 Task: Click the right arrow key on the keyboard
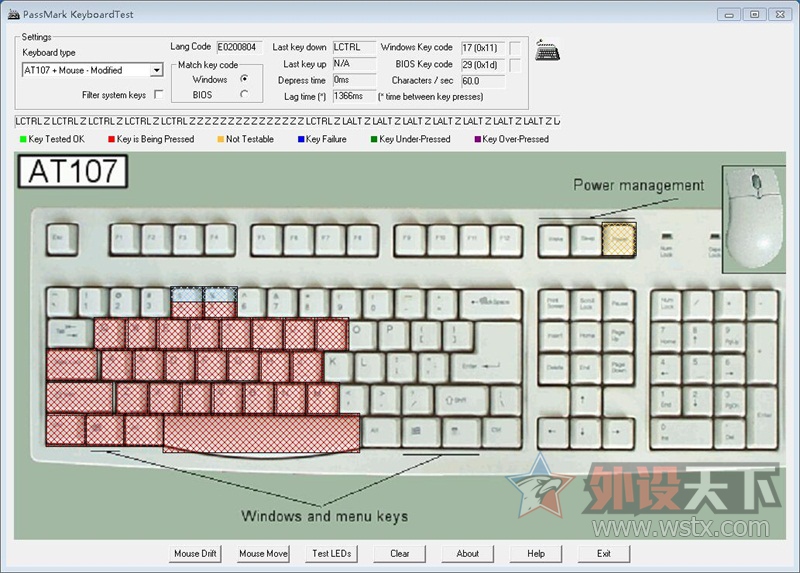pyautogui.click(x=618, y=432)
